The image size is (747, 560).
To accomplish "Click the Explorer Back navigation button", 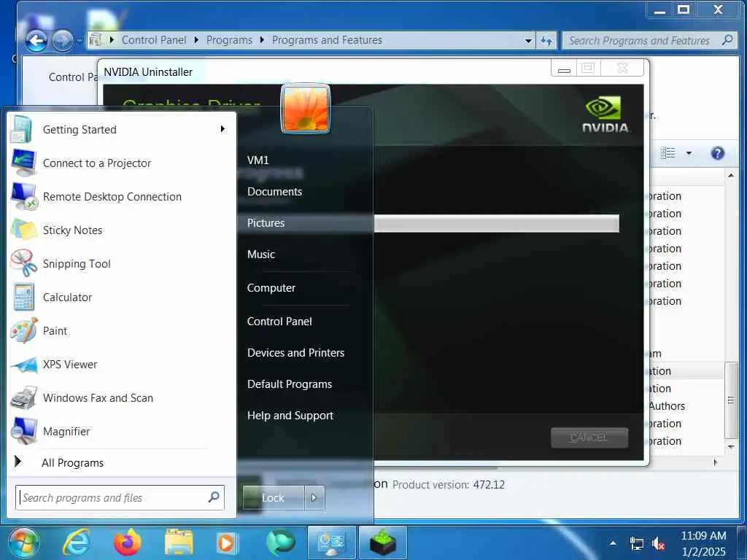I will (x=36, y=41).
